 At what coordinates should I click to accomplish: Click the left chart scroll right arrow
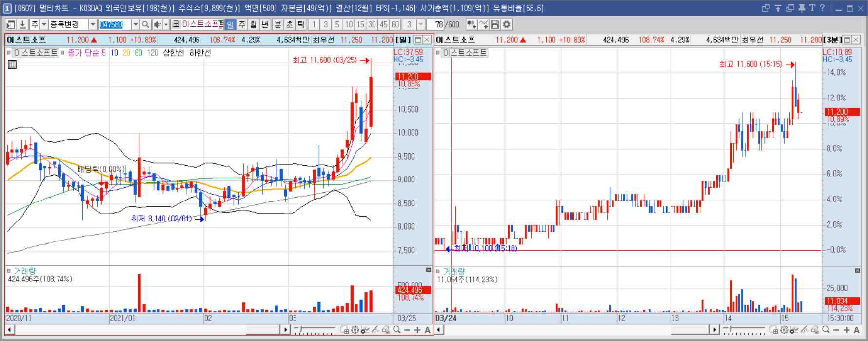285,330
